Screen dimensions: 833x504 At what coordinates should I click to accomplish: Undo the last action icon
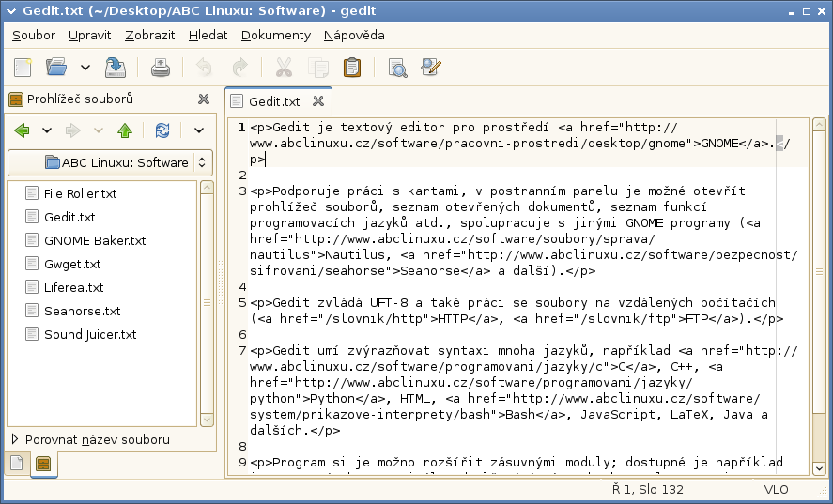pyautogui.click(x=204, y=68)
